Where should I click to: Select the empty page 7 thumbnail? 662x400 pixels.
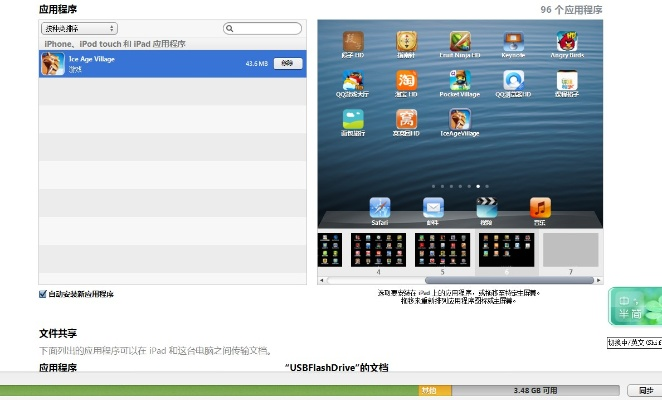click(570, 249)
